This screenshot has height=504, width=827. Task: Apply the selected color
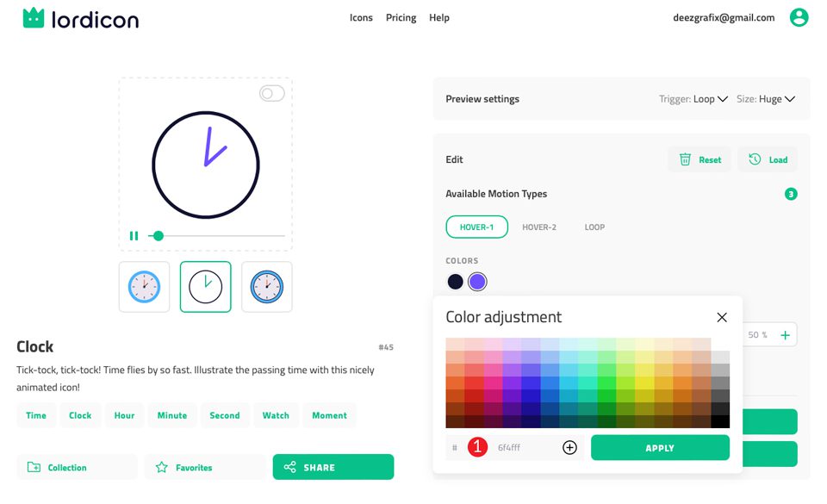[660, 447]
